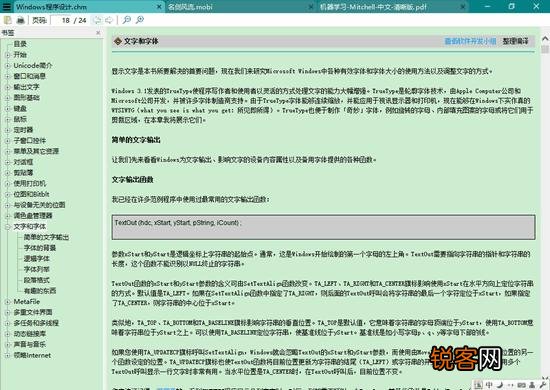Expand the Unicode简介 tree node

[7, 66]
